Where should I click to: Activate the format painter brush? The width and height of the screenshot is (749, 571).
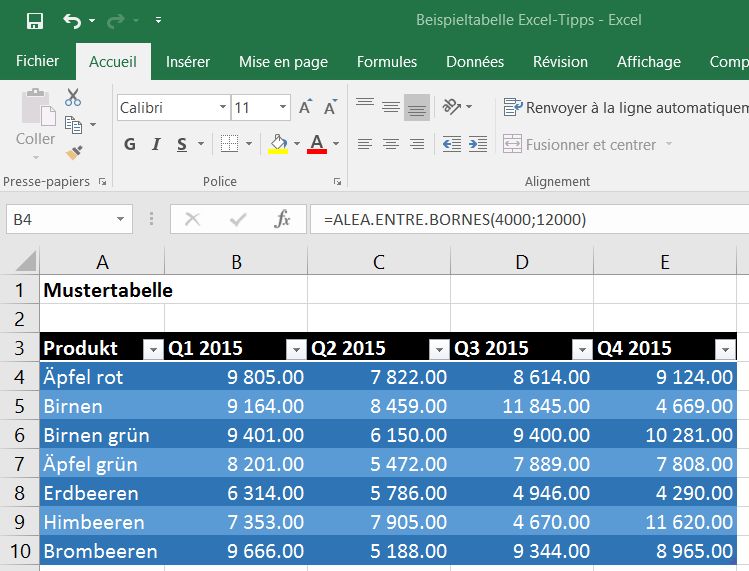(74, 152)
